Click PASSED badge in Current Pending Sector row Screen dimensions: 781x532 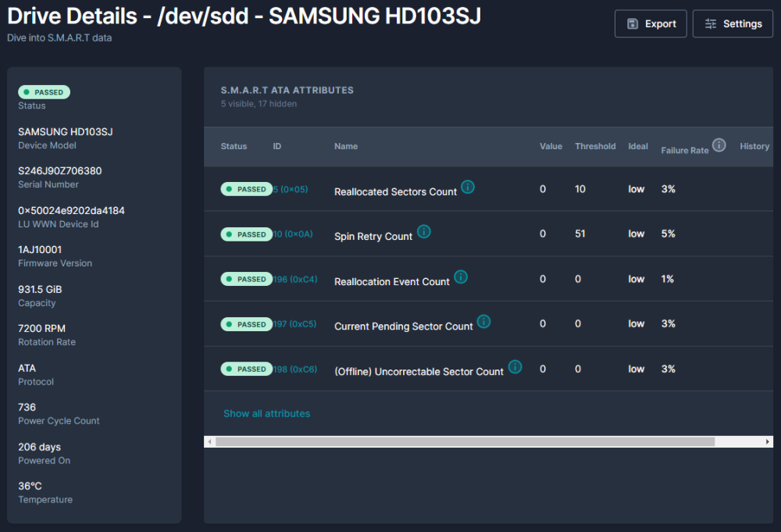pos(247,324)
